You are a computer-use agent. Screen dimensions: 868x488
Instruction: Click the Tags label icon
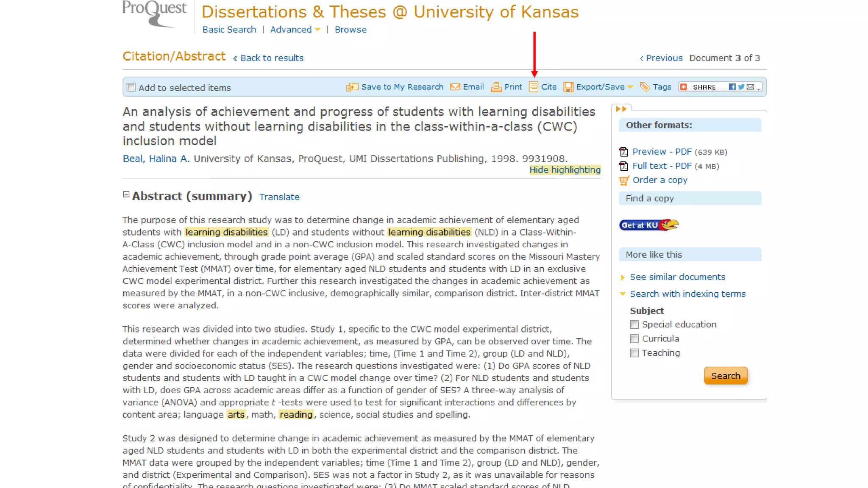[x=645, y=87]
